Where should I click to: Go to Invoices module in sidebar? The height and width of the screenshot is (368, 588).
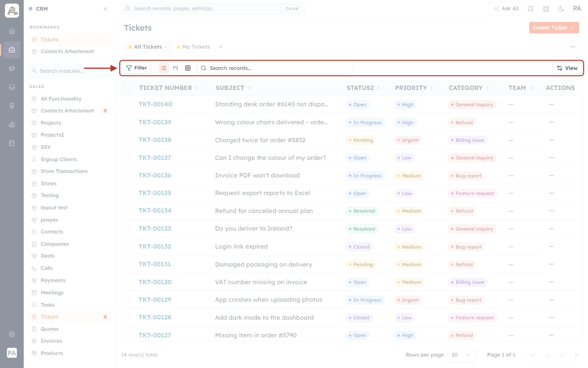(x=51, y=341)
